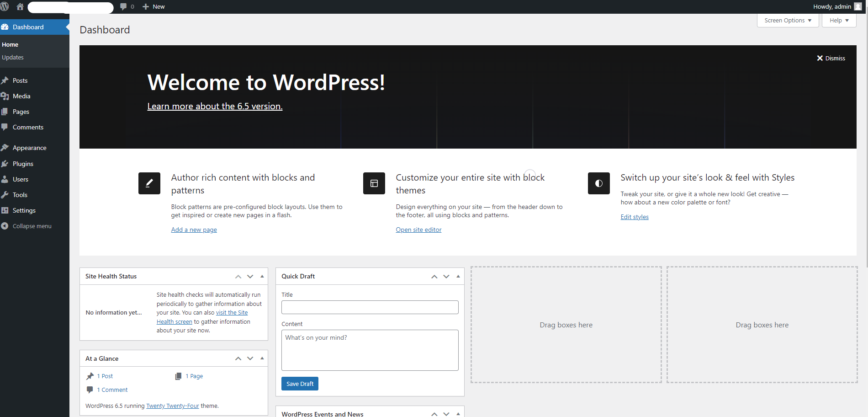Click the 1 Post link
Image resolution: width=868 pixels, height=417 pixels.
coord(105,376)
